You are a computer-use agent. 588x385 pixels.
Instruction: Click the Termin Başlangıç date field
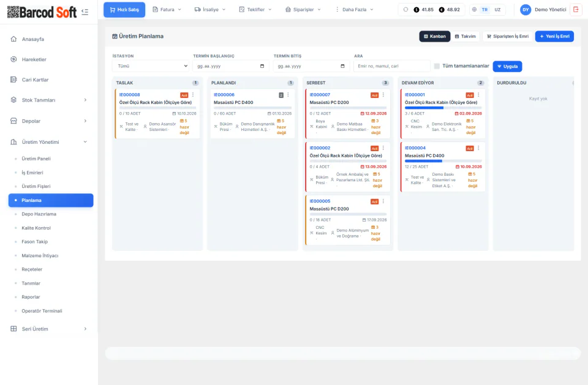coord(231,66)
